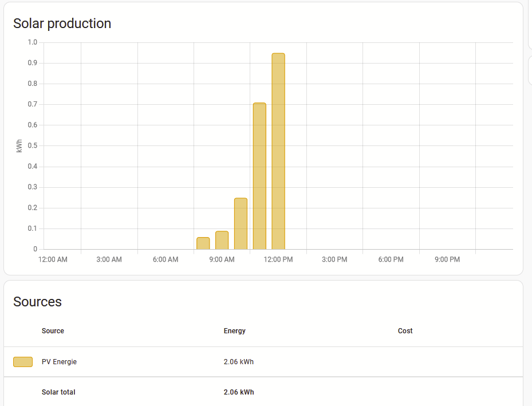
Task: Select the 0.25 kWh solar bar
Action: coord(241,224)
